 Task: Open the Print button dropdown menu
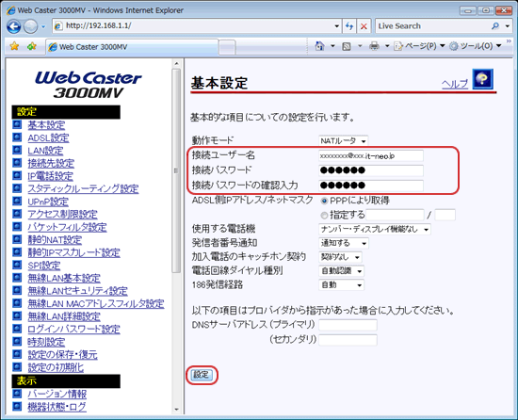click(x=387, y=46)
